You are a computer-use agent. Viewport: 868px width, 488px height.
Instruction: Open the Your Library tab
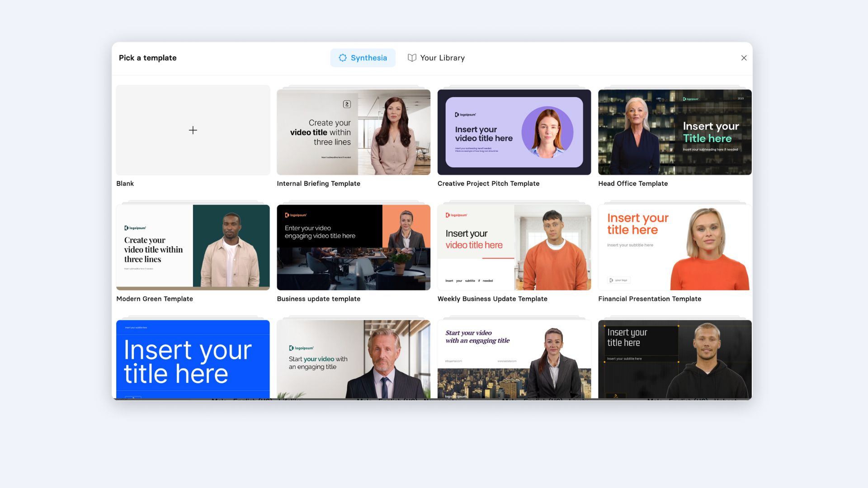(x=436, y=58)
